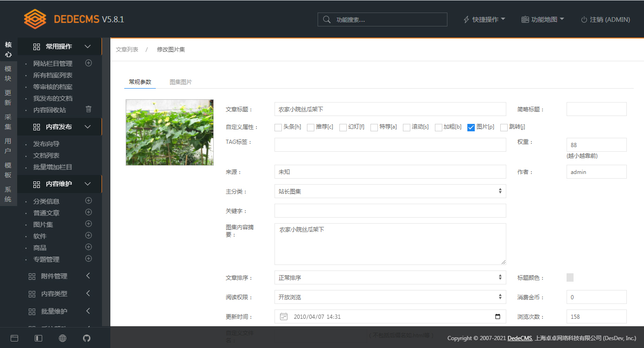This screenshot has width=644, height=348.
Task: Click the 内容回收站 trash icon
Action: [88, 110]
